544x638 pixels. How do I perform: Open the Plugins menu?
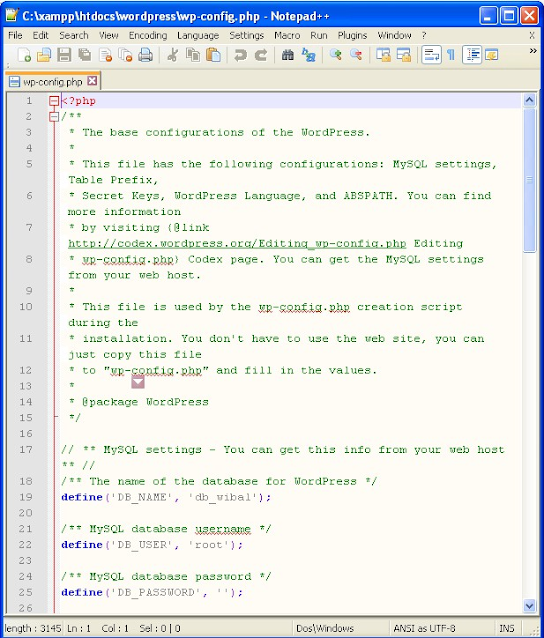(x=352, y=35)
